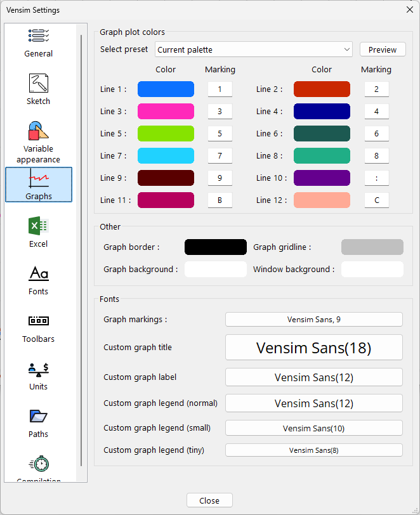Open the General settings icon
This screenshot has height=515, width=420.
[38, 36]
